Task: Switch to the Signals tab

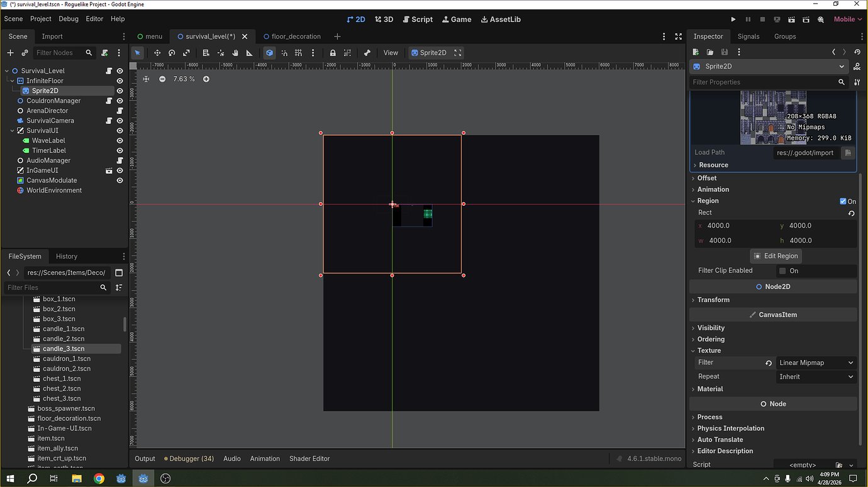Action: pyautogui.click(x=748, y=36)
